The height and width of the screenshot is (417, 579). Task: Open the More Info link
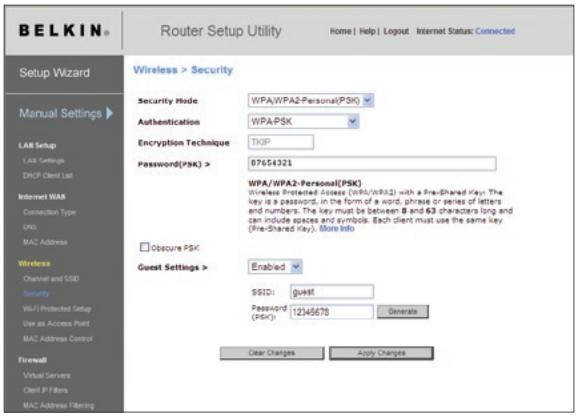click(x=337, y=228)
